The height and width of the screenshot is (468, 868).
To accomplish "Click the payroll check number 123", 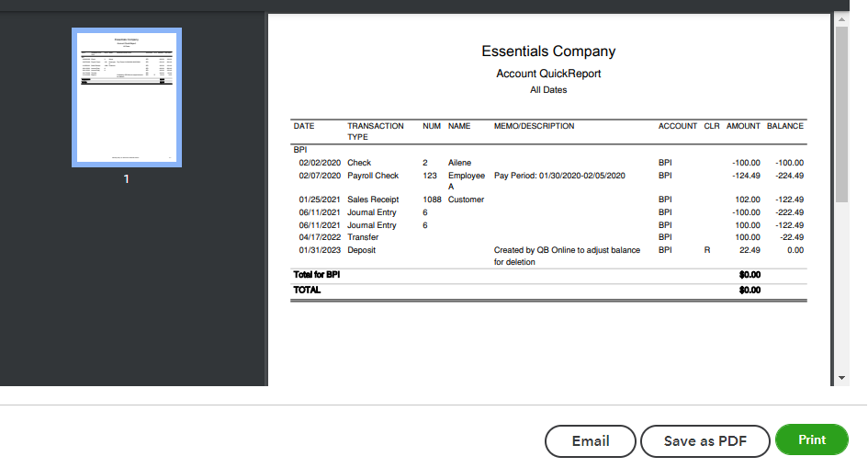I will click(x=430, y=176).
